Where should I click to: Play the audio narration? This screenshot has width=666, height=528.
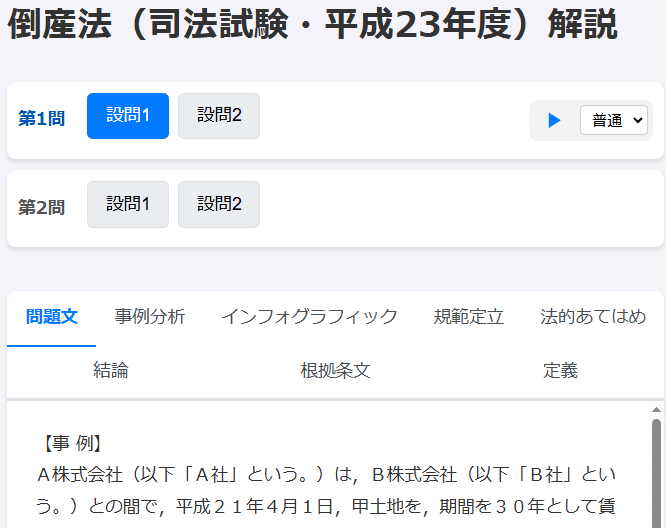[x=554, y=120]
